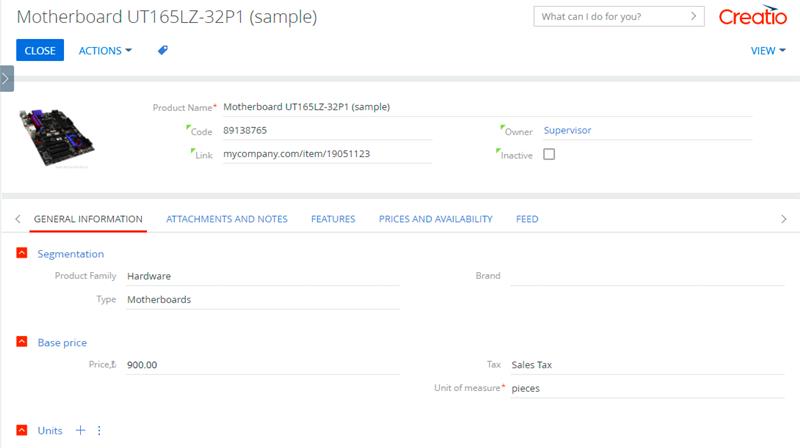Click the 'What can I do for you?' field
This screenshot has width=800, height=448.
coord(619,16)
